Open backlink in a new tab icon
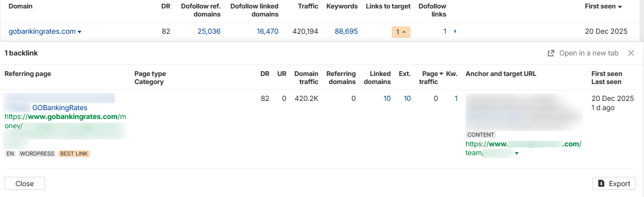This screenshot has width=644, height=197. coord(551,53)
